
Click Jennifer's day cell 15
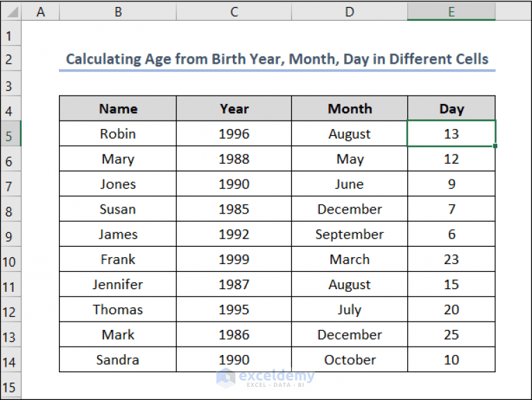pyautogui.click(x=452, y=284)
